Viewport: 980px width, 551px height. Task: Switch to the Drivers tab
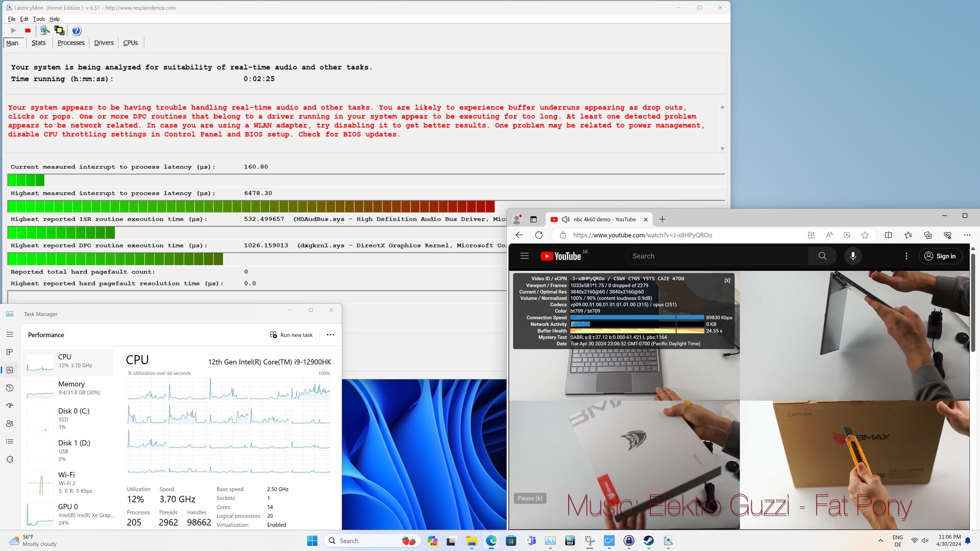pyautogui.click(x=104, y=43)
